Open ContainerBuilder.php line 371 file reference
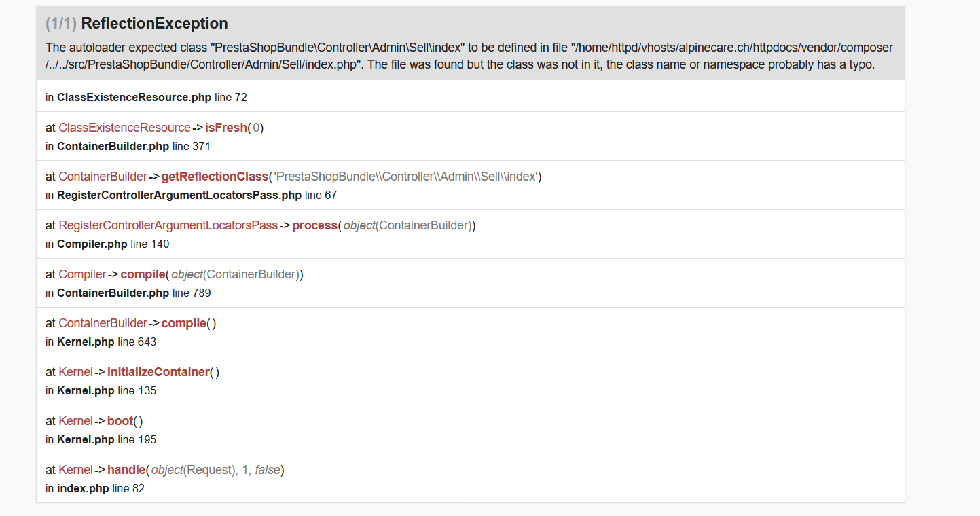Screen dimensions: 980x516 coord(113,146)
